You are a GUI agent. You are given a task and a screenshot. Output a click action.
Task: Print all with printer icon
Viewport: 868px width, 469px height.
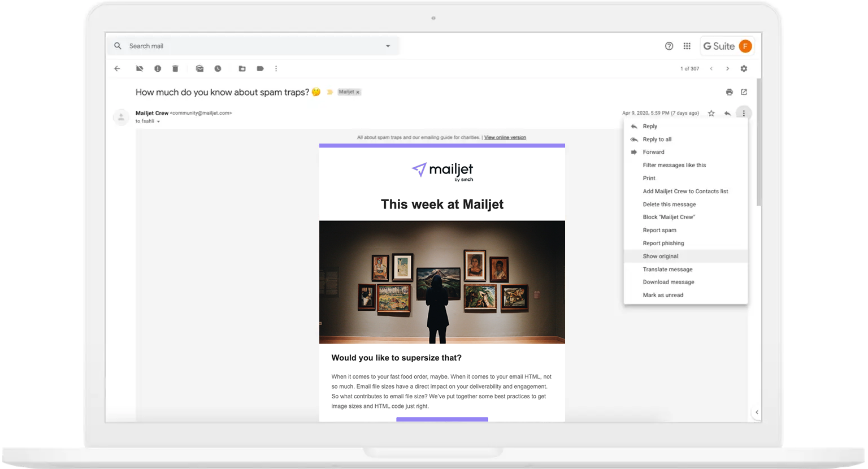pos(730,92)
